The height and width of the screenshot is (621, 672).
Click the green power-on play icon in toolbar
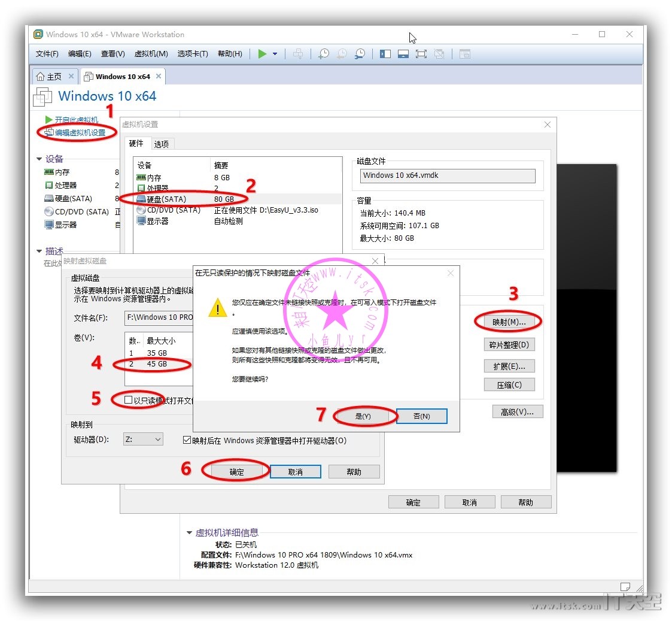click(262, 54)
